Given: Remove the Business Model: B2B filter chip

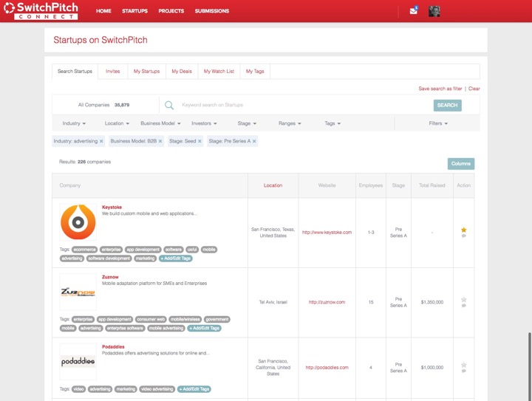Looking at the screenshot, I should point(160,141).
